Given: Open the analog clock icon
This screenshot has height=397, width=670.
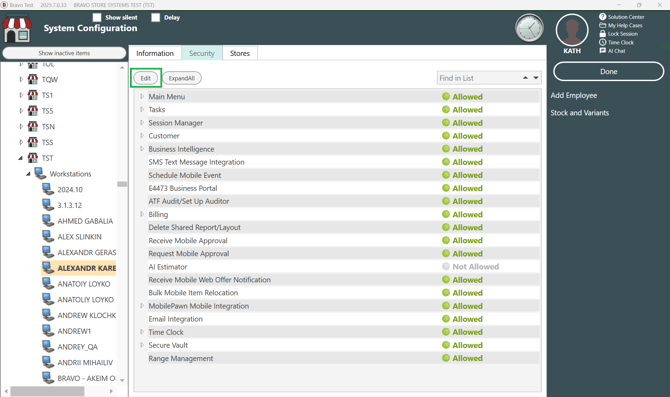Looking at the screenshot, I should pos(529,28).
